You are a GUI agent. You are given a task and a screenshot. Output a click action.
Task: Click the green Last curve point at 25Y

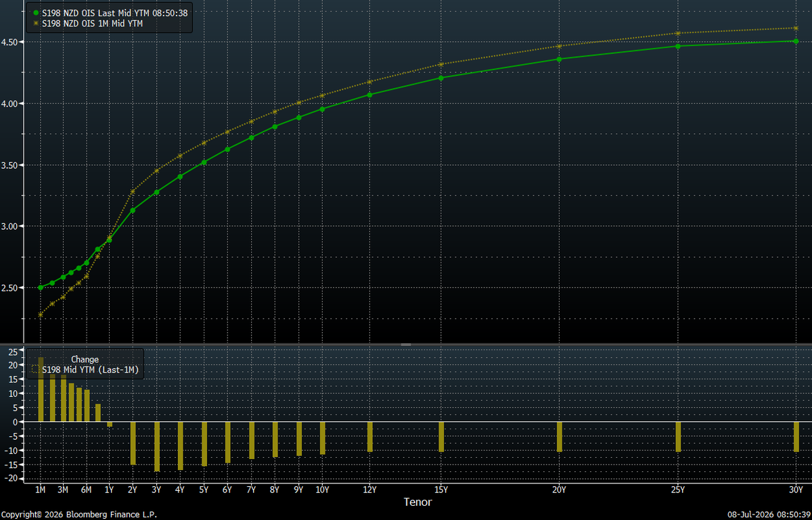(678, 46)
